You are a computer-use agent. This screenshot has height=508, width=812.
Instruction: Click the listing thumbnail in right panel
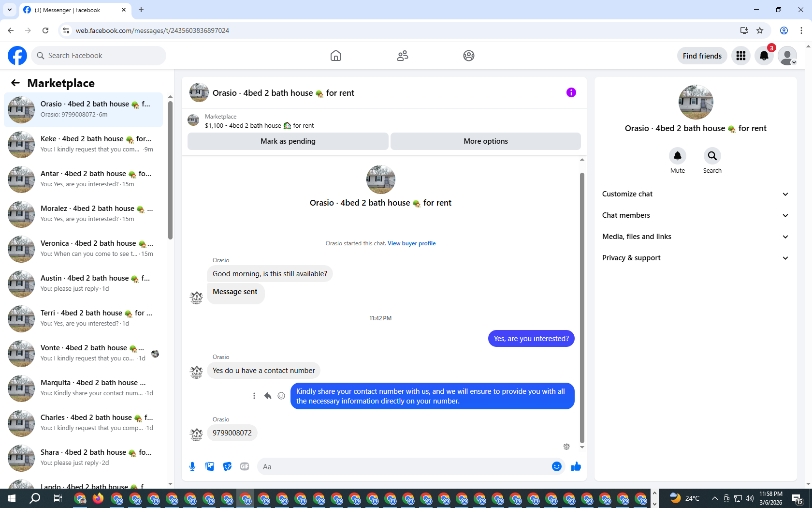tap(696, 102)
